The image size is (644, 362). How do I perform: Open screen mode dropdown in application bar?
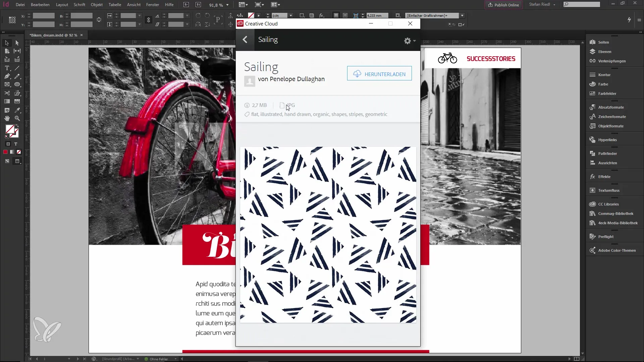pyautogui.click(x=260, y=5)
